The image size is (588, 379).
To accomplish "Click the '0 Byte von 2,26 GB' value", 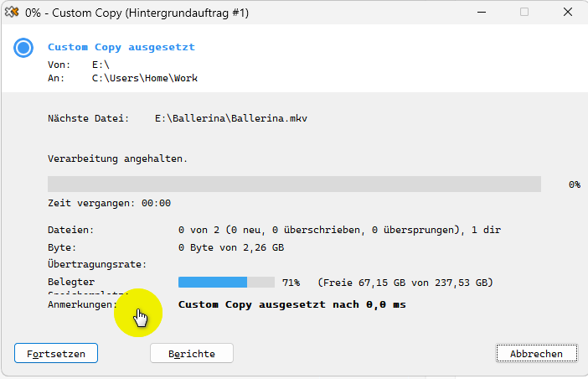I will [230, 248].
